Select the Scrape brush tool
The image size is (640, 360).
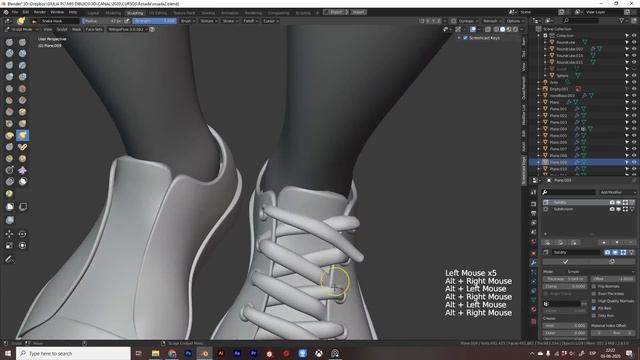pyautogui.click(x=9, y=112)
